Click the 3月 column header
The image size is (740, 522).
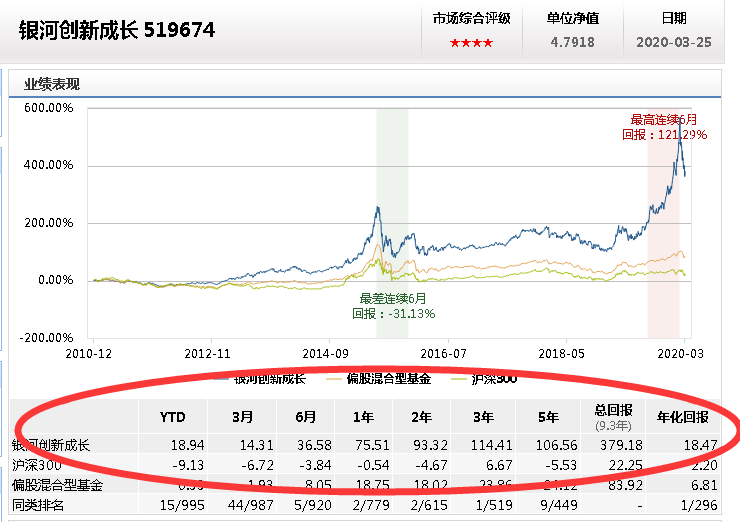pyautogui.click(x=243, y=417)
